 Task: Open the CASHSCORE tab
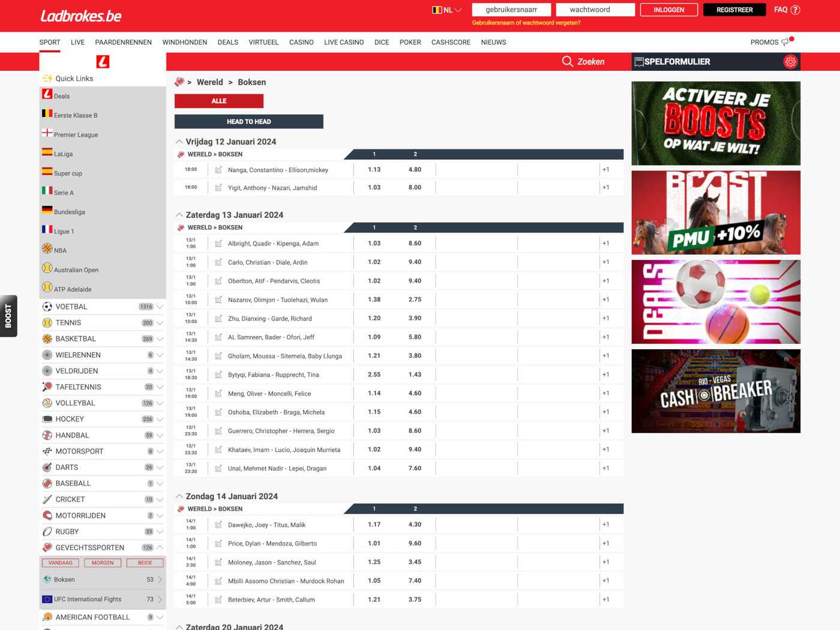451,42
